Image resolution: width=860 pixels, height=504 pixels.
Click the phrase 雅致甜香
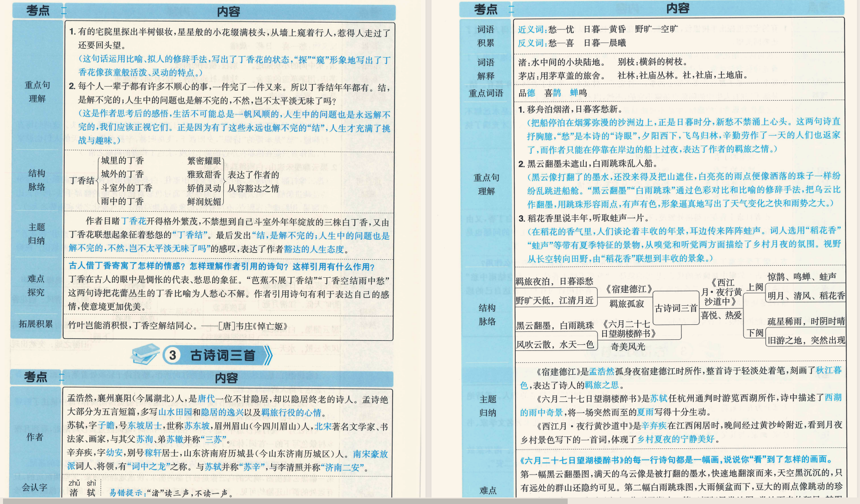coord(204,174)
